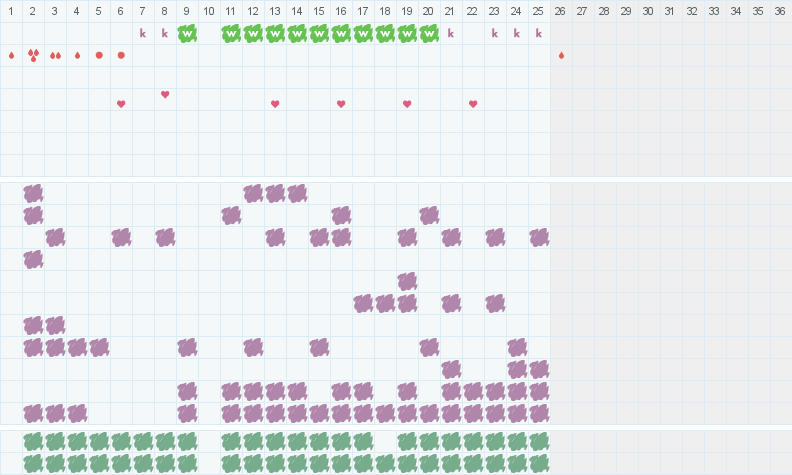Screen dimensions: 792x475
Task: Select the purple k marker on day 21
Action: click(451, 33)
